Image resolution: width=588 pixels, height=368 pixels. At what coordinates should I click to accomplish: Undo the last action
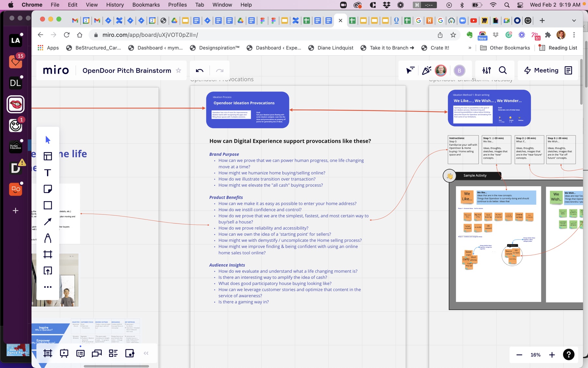(200, 71)
